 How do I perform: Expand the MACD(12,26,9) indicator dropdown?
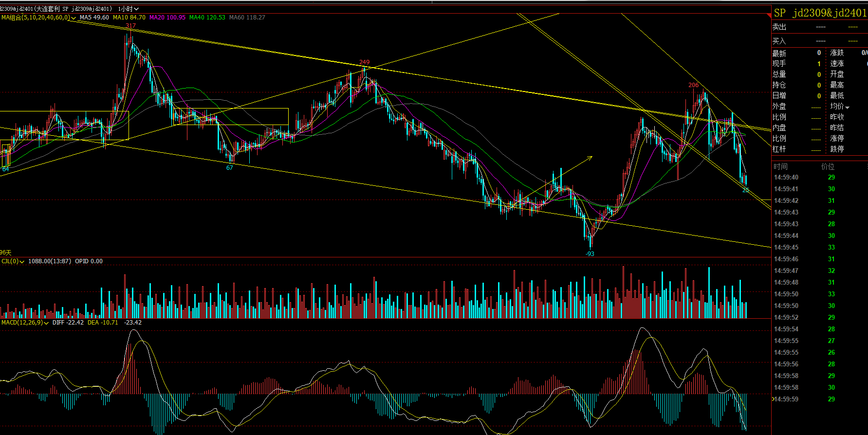46,323
